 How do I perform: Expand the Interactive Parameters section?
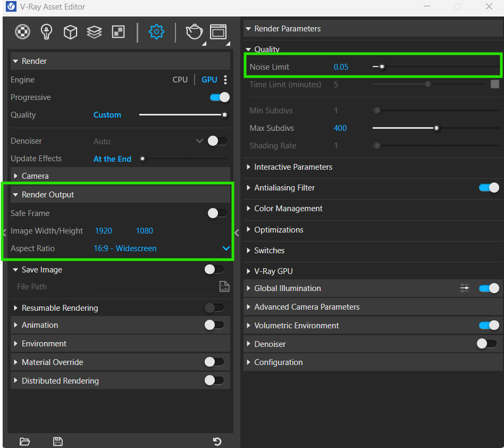293,167
